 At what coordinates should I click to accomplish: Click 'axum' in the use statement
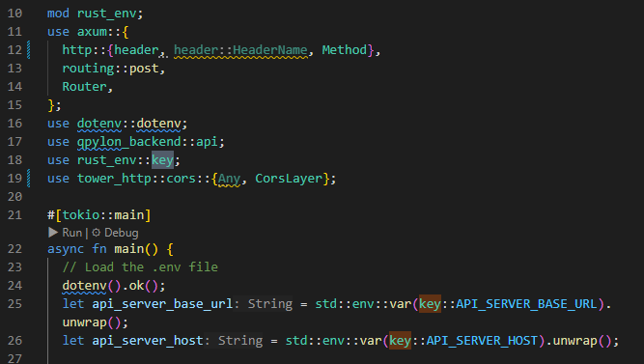92,32
